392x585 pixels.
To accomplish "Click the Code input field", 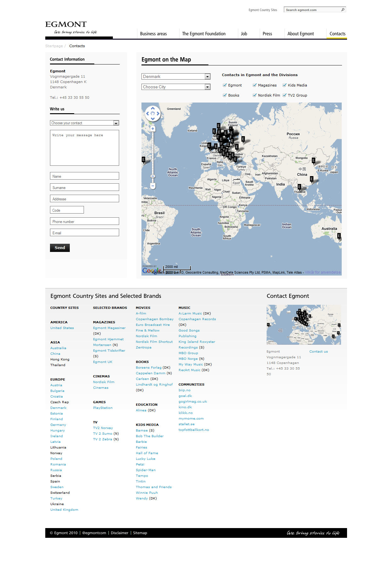I will point(67,210).
